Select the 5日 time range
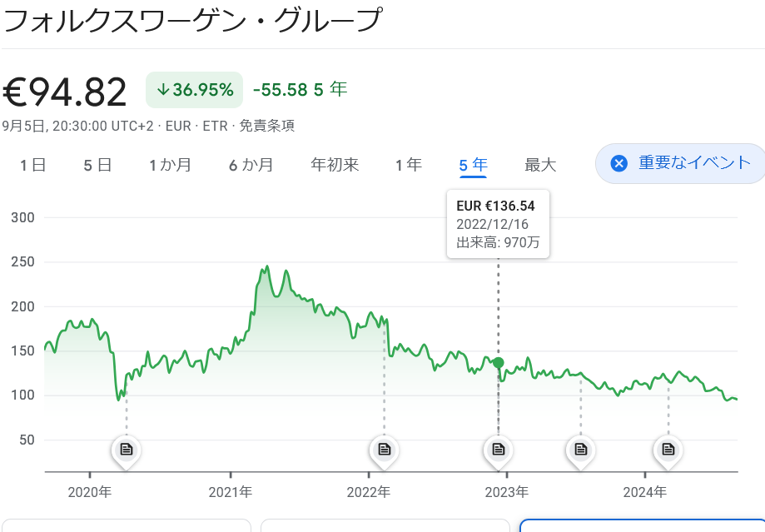 coord(97,164)
